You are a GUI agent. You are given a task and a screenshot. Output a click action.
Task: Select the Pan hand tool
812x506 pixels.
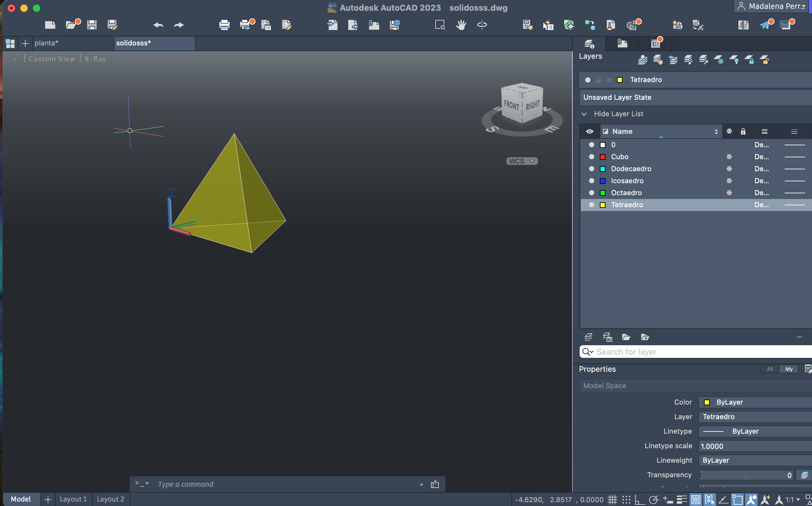(x=461, y=25)
